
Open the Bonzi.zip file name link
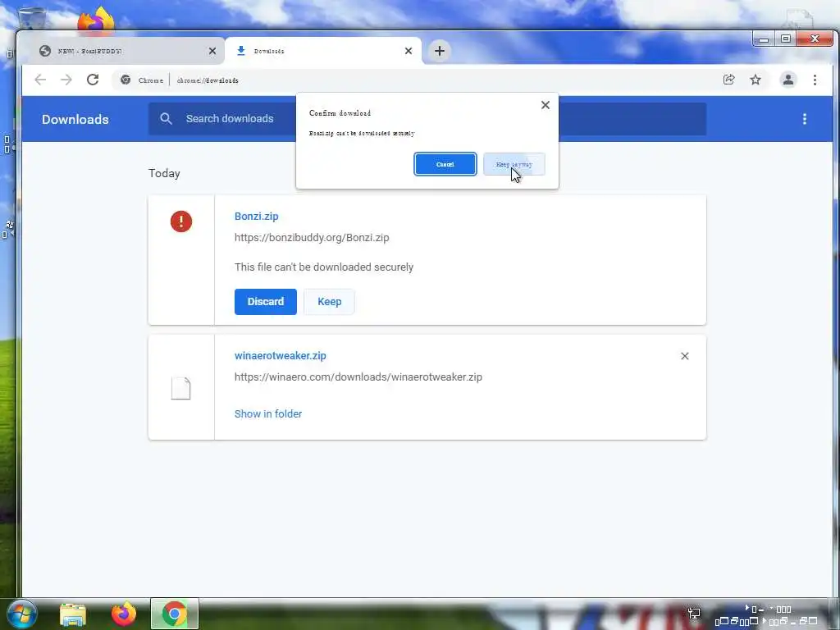[256, 217]
